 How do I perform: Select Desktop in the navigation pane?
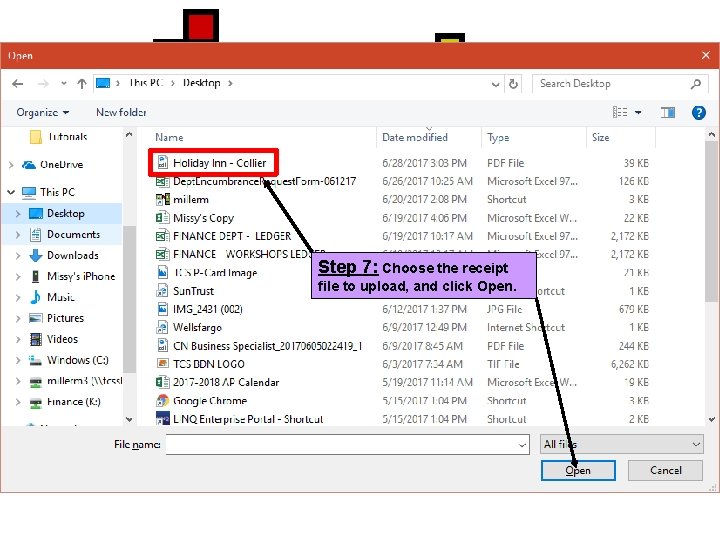click(66, 214)
